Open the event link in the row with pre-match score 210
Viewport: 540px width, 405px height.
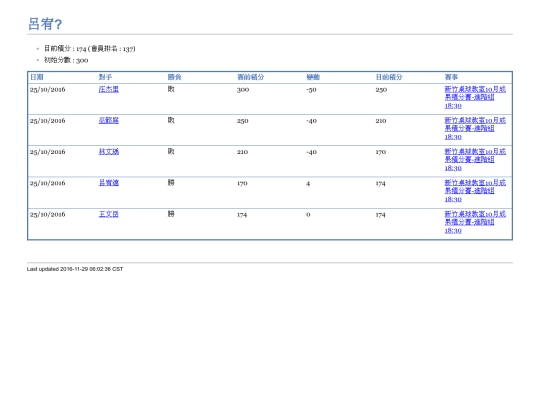[475, 160]
